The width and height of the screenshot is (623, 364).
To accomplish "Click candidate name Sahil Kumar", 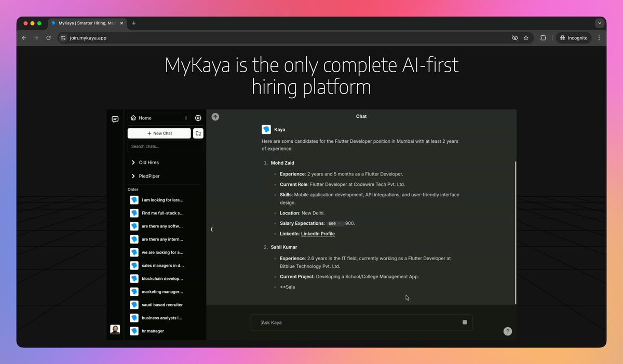I will pyautogui.click(x=284, y=247).
